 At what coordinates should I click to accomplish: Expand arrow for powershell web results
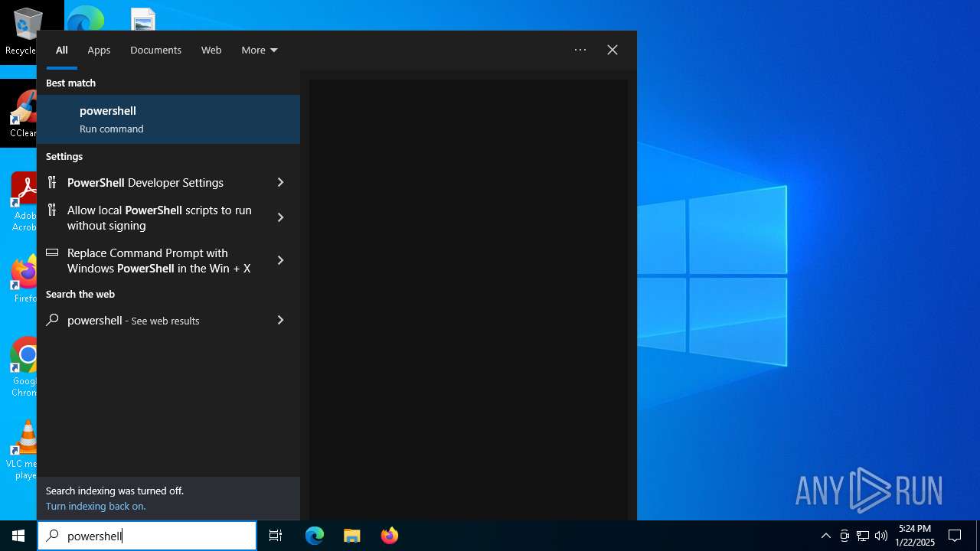click(x=280, y=320)
